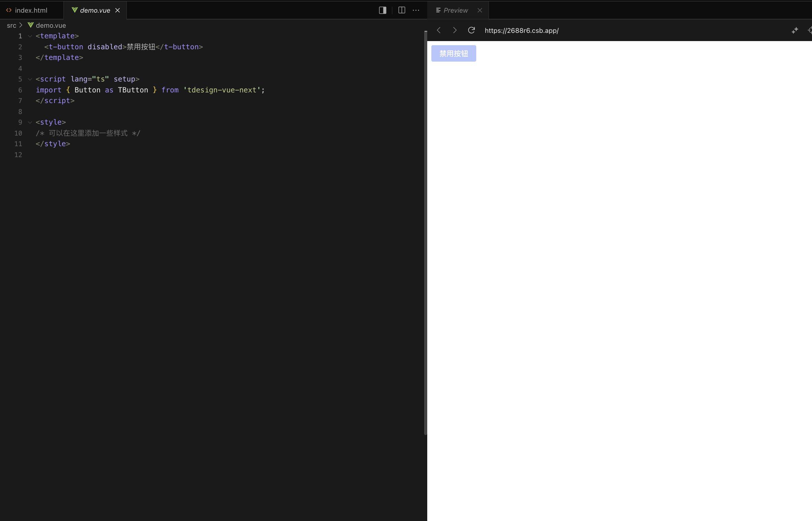Reload the preview page
Viewport: 812px width, 521px height.
tap(471, 30)
